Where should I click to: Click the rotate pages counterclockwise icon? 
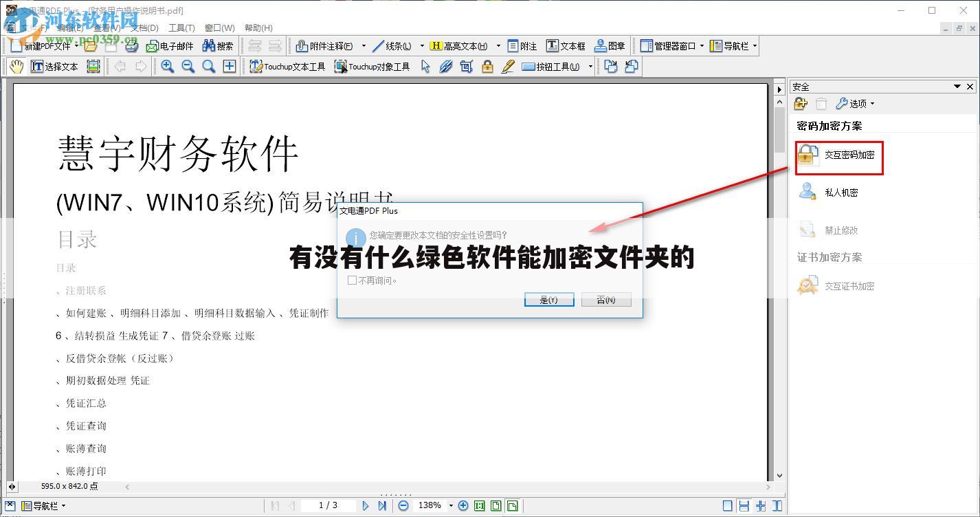[x=631, y=67]
